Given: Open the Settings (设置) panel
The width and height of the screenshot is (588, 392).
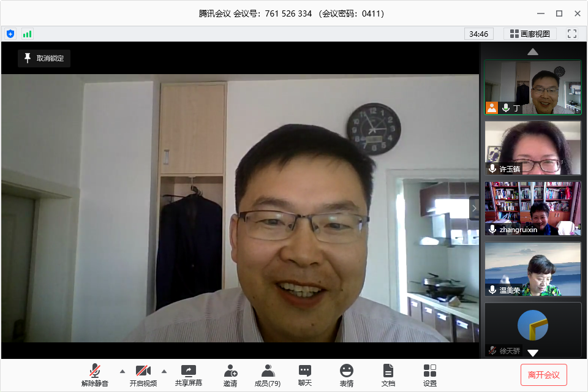Looking at the screenshot, I should [430, 375].
